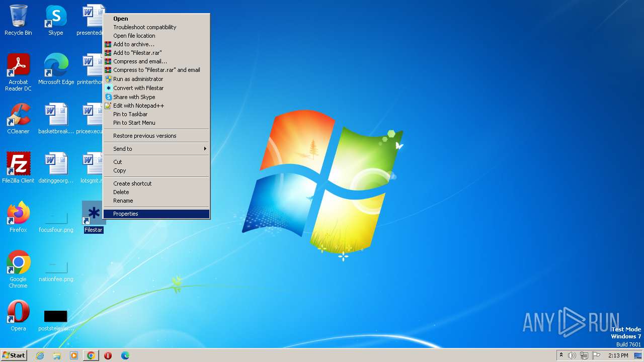Click the taskbar clock showing 2:13 PM
644x362 pixels.
pos(618,355)
